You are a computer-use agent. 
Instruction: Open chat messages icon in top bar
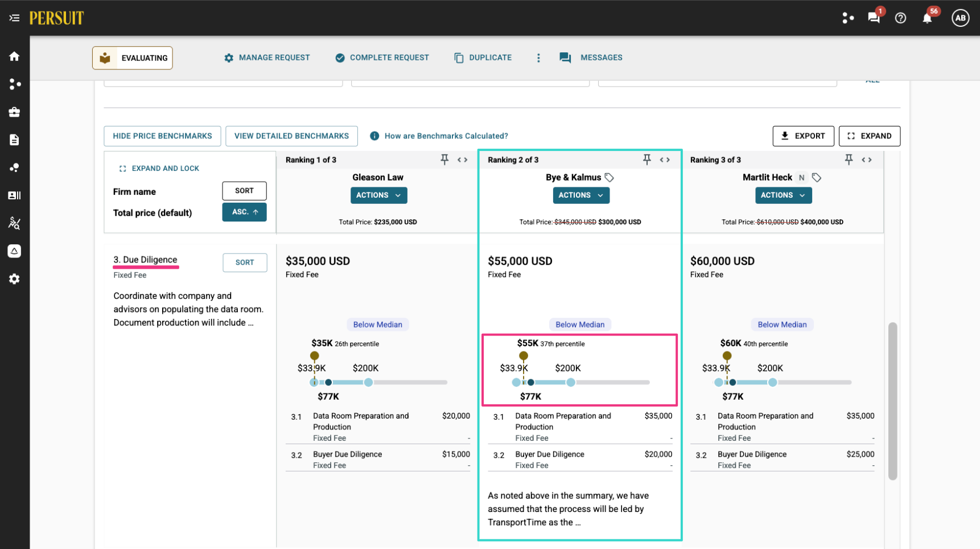pos(874,18)
